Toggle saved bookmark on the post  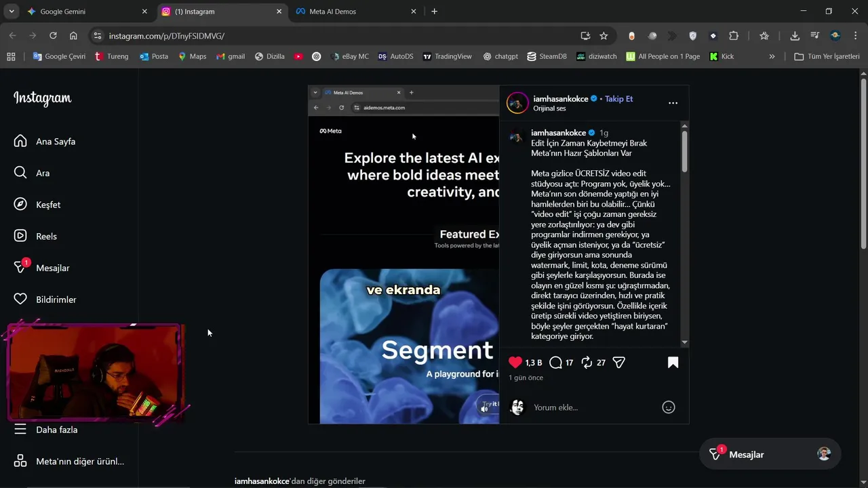click(673, 363)
